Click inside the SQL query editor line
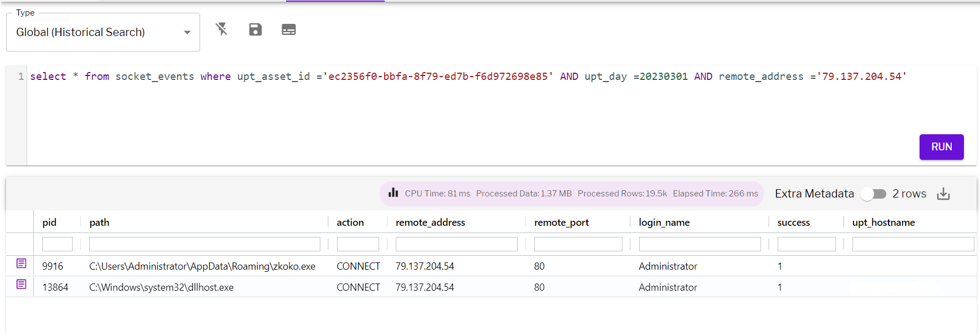 pos(468,77)
